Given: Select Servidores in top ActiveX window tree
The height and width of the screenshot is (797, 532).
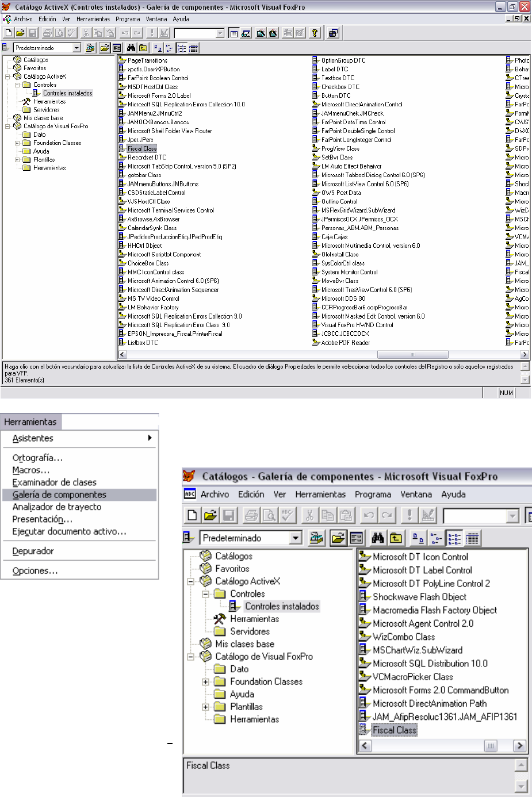Looking at the screenshot, I should point(46,110).
